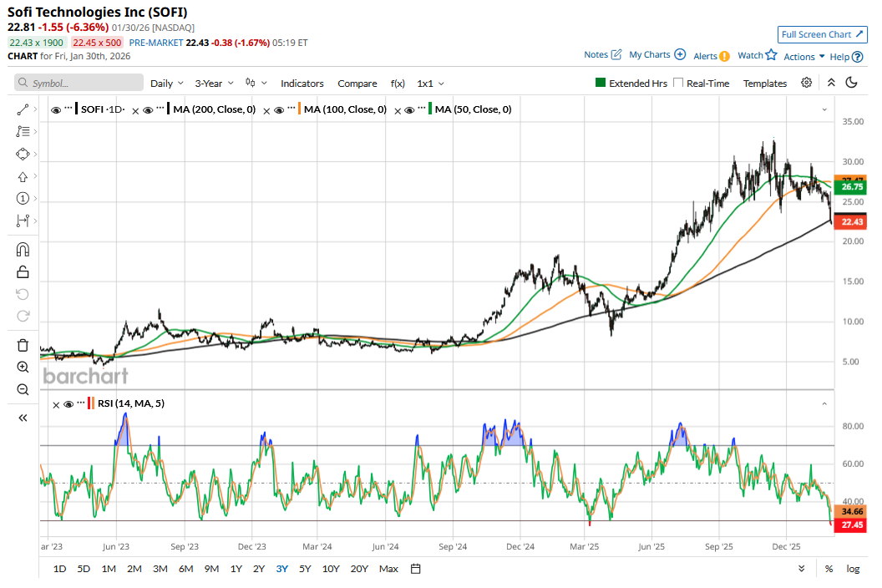Click the Full Screen Chart button
Viewport: 882px width, 588px height.
point(821,34)
